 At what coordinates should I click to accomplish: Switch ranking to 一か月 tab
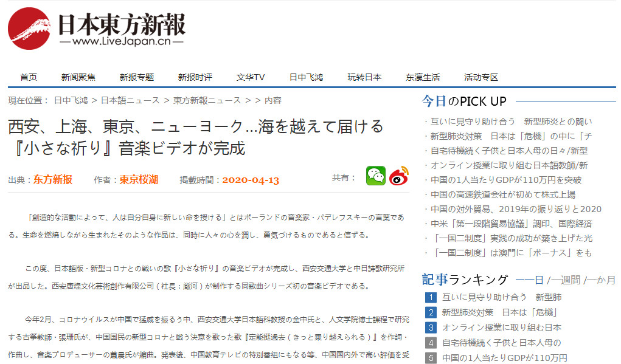pos(601,280)
